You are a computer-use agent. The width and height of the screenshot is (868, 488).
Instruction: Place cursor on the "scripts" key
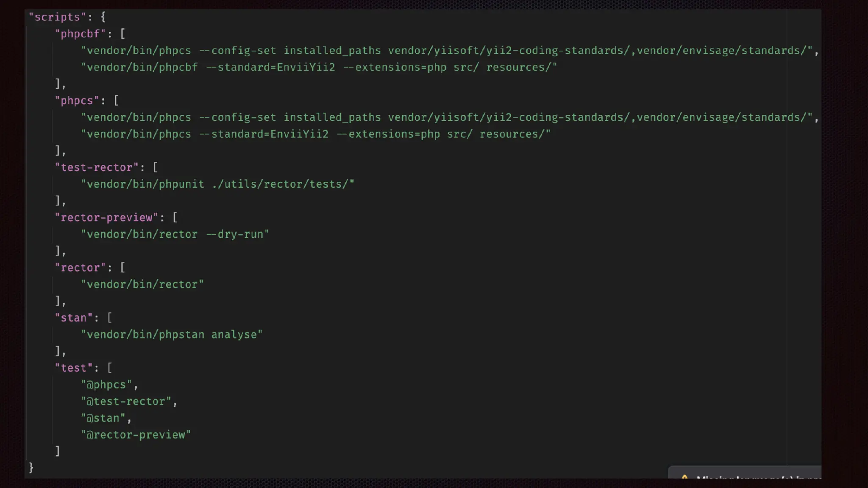57,17
